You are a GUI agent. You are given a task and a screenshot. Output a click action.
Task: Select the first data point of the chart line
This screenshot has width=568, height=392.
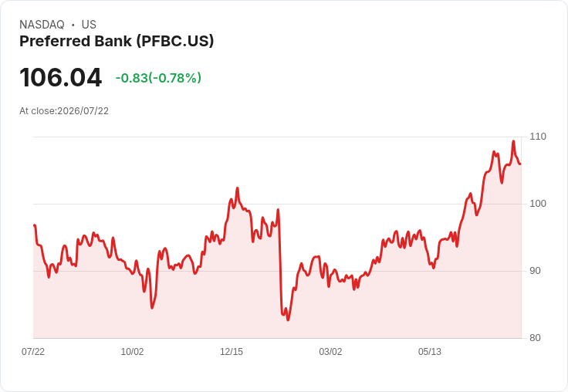pos(34,225)
